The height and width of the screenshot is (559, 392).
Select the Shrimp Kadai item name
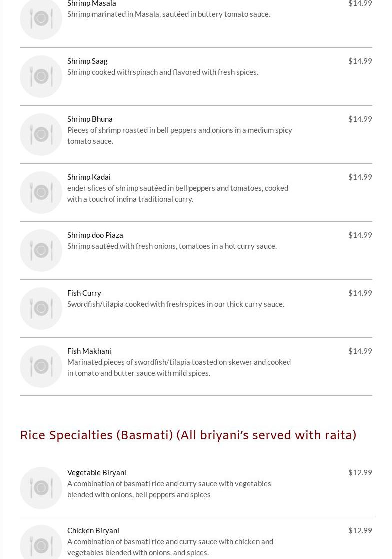[x=89, y=177]
